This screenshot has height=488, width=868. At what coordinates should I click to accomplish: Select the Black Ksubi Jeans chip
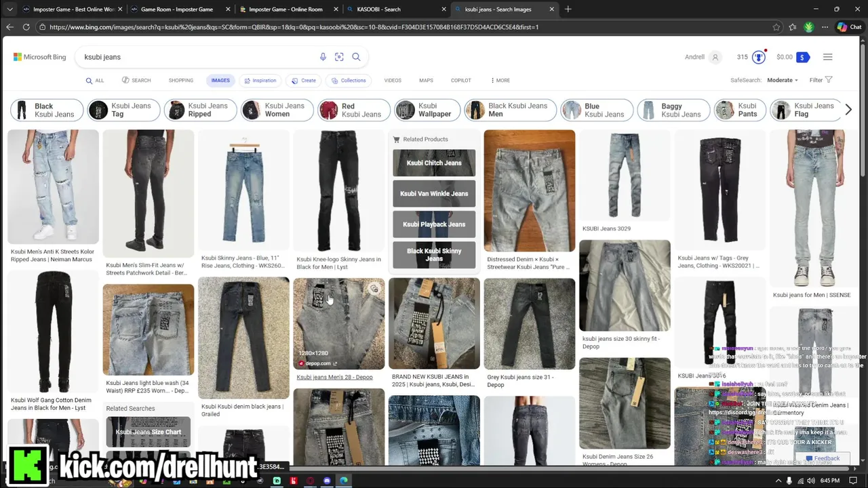(x=47, y=110)
